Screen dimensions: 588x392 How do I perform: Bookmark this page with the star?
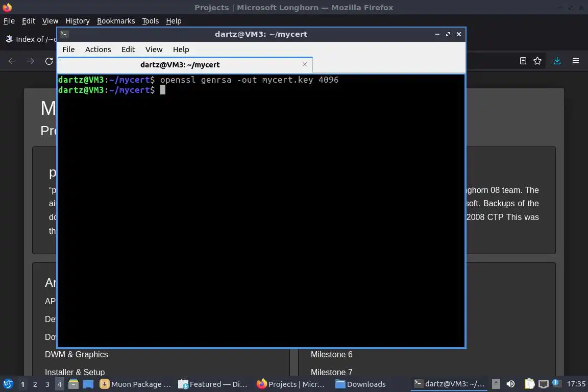[x=537, y=61]
